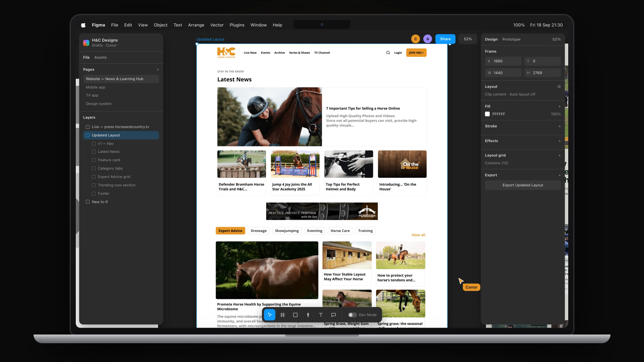Select the Trending now section layer
This screenshot has height=362, width=644.
point(121,185)
